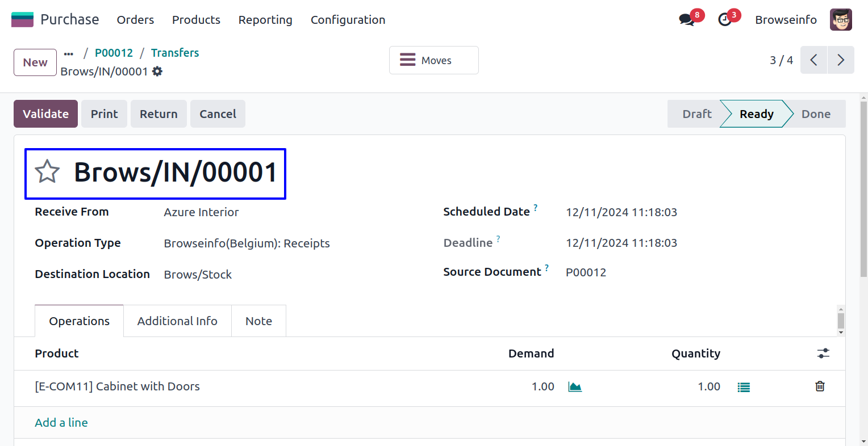Viewport: 868px width, 446px height.
Task: Open the Products menu
Action: pos(196,20)
